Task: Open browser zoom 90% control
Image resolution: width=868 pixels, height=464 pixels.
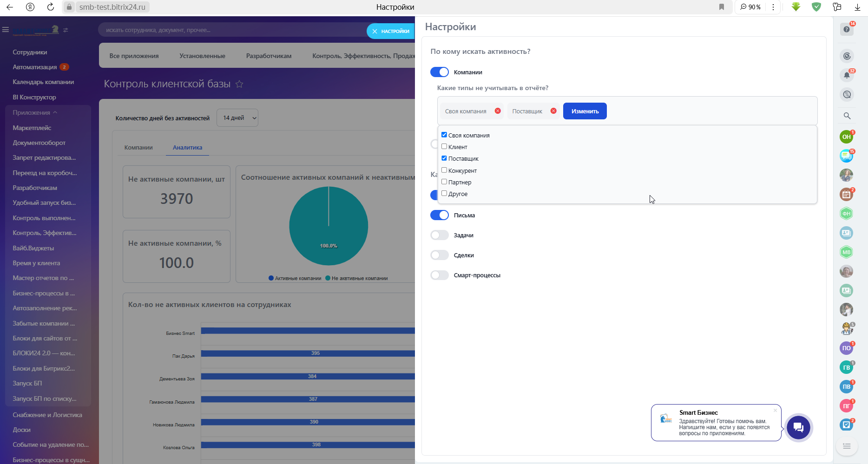Action: [750, 7]
